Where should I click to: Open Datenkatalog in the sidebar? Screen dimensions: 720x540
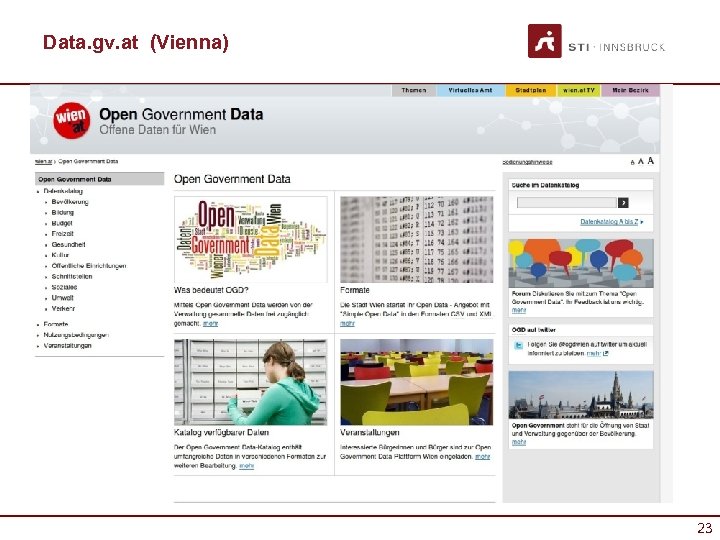point(63,191)
